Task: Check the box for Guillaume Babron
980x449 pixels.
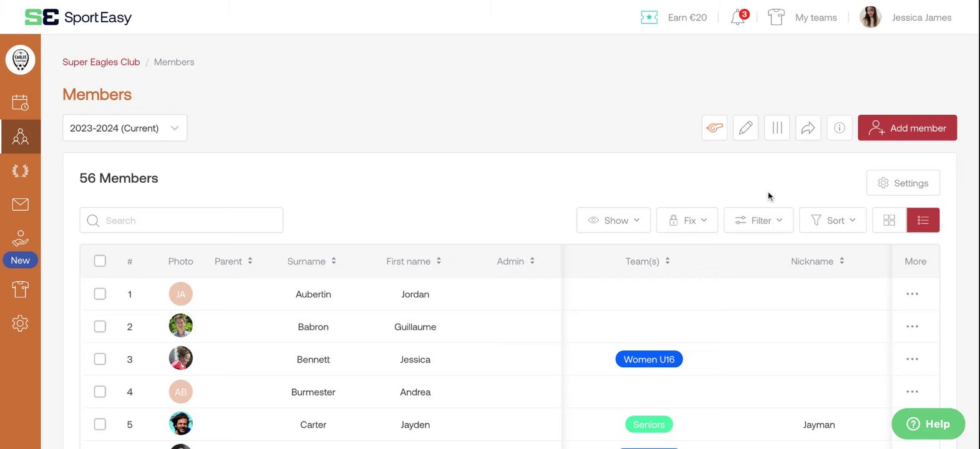Action: [100, 326]
